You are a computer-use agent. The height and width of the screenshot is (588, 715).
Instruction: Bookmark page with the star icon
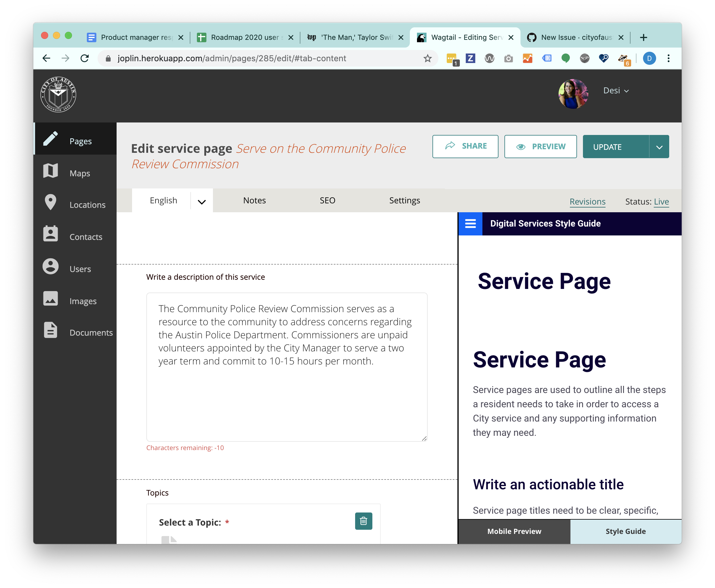(x=427, y=58)
